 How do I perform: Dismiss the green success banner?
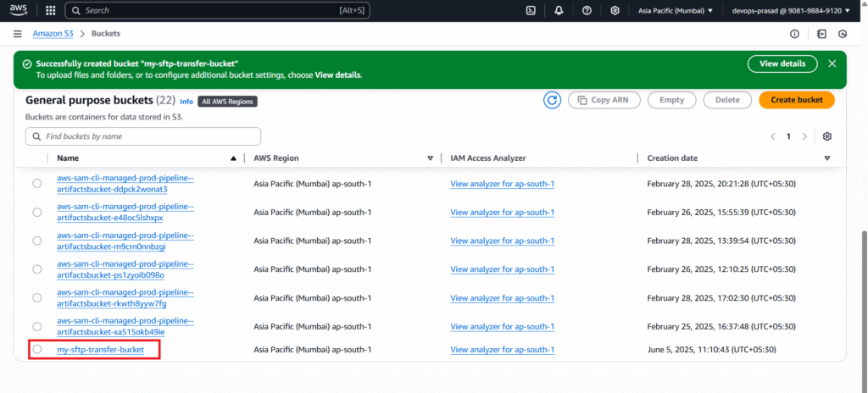pos(832,64)
